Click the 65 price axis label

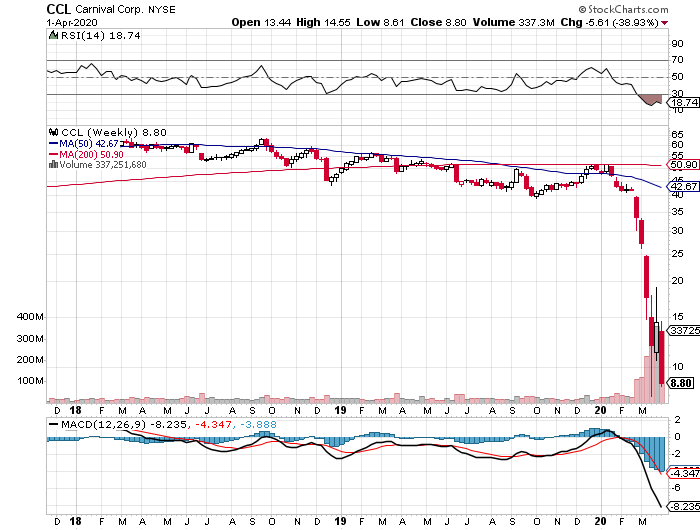[677, 134]
